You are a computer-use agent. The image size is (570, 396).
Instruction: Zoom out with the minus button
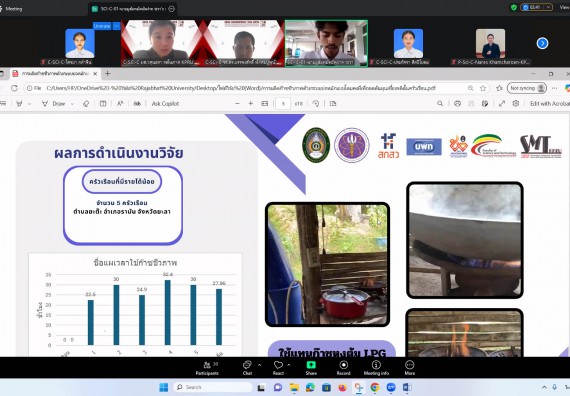click(237, 104)
